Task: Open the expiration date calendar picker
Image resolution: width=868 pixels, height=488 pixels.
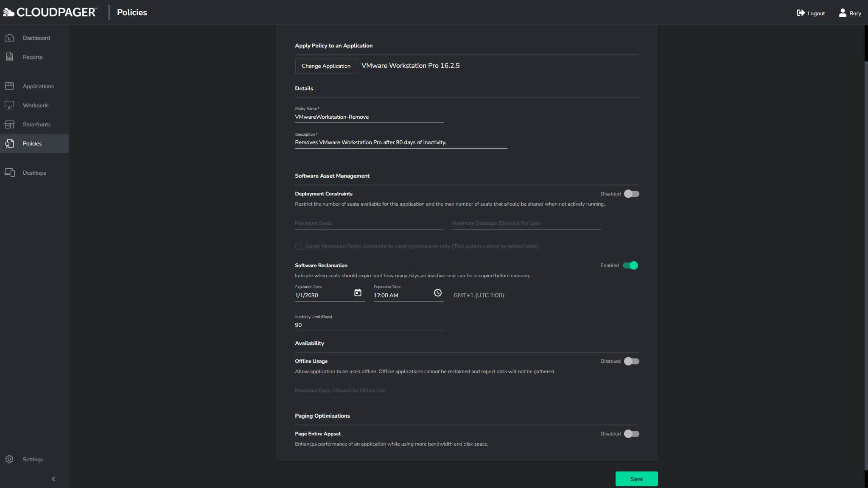Action: [x=358, y=293]
